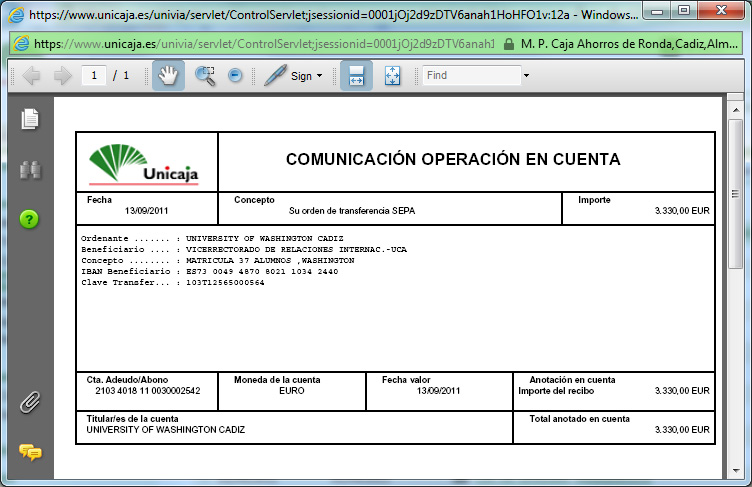752x487 pixels.
Task: Click the Ordenante UNIVERSITY OF WASHINGTON CADIZ line
Action: [x=212, y=238]
